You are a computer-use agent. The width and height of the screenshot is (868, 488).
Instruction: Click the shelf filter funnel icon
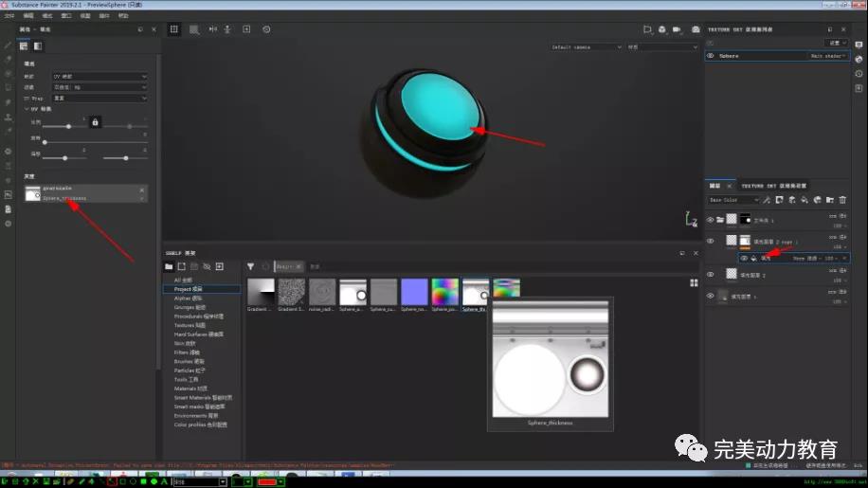coord(251,267)
